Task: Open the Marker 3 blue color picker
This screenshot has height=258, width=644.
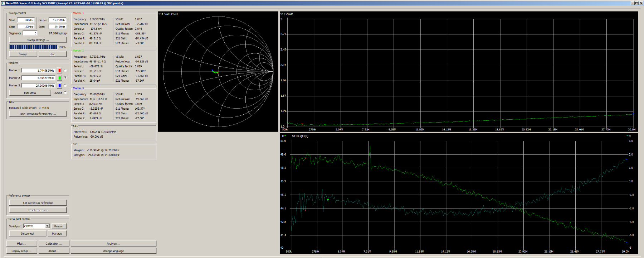Action: coord(59,86)
